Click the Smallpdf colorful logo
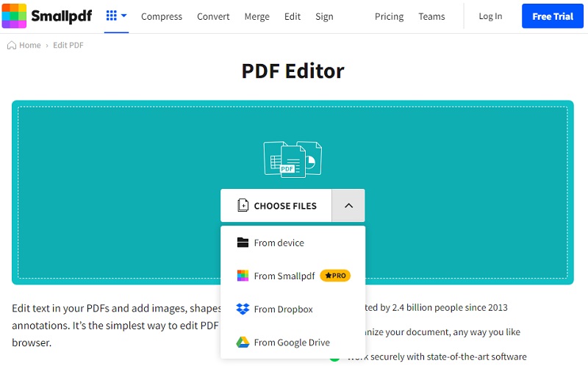This screenshot has width=588, height=366. [14, 16]
